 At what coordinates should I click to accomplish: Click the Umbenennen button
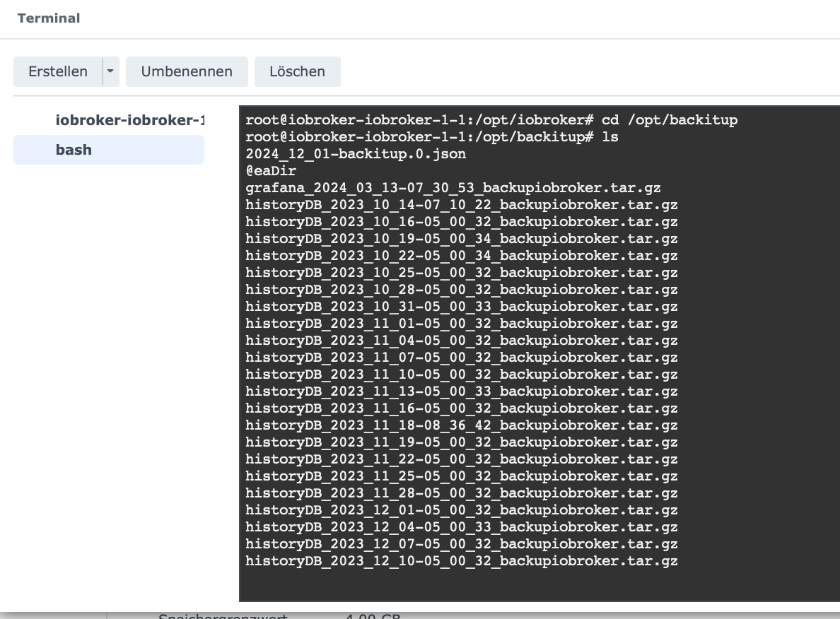(x=187, y=72)
